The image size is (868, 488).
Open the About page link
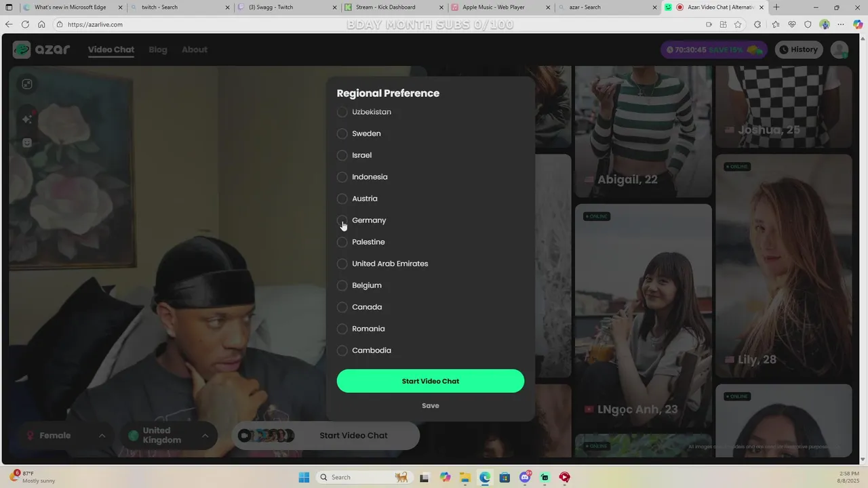(x=195, y=49)
